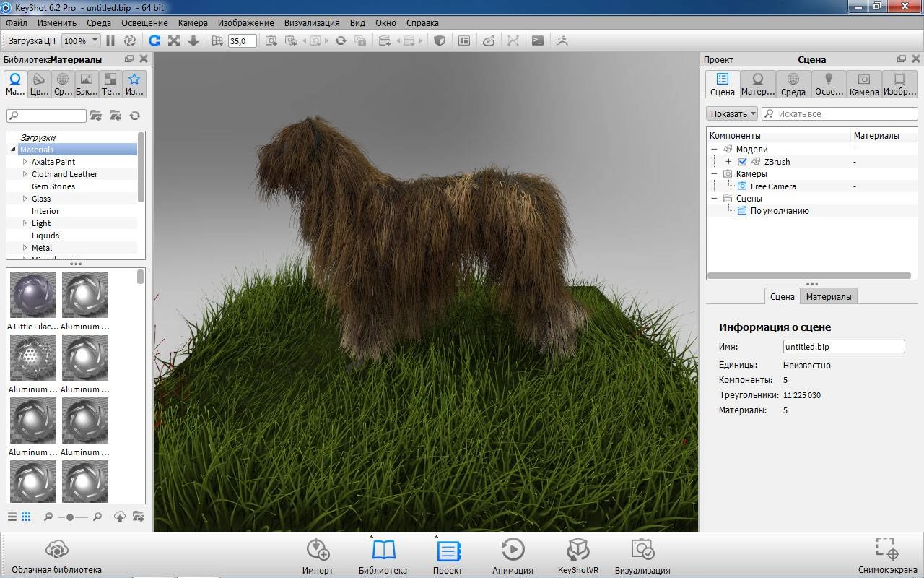924x578 pixels.
Task: Click the dolly down-arrow icon
Action: (x=193, y=41)
